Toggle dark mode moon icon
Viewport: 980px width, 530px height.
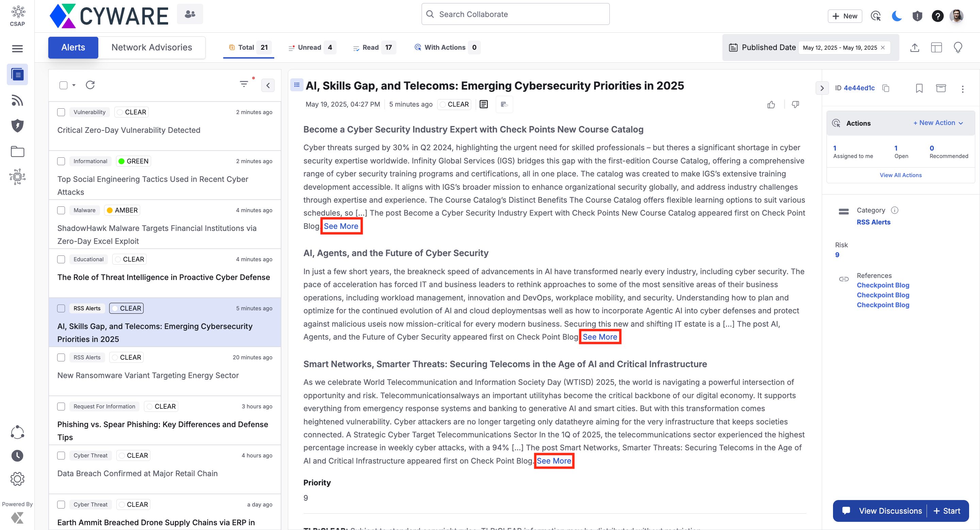point(896,16)
